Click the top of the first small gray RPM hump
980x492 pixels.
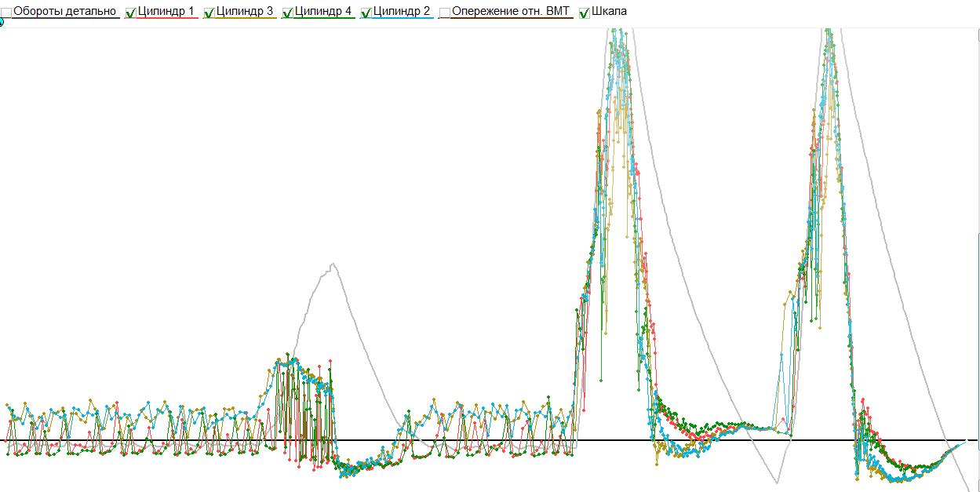coord(333,264)
